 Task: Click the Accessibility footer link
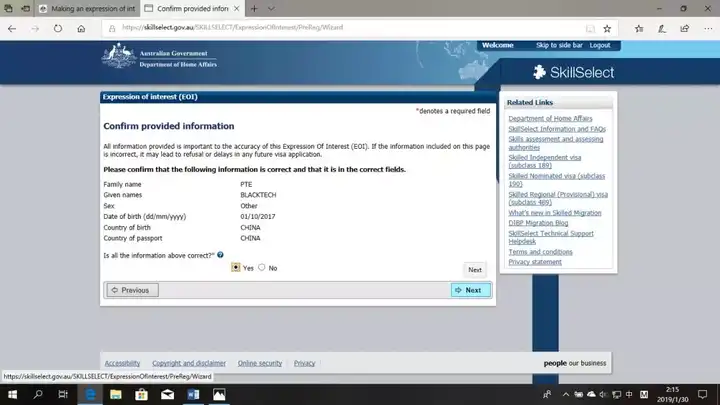tap(122, 363)
